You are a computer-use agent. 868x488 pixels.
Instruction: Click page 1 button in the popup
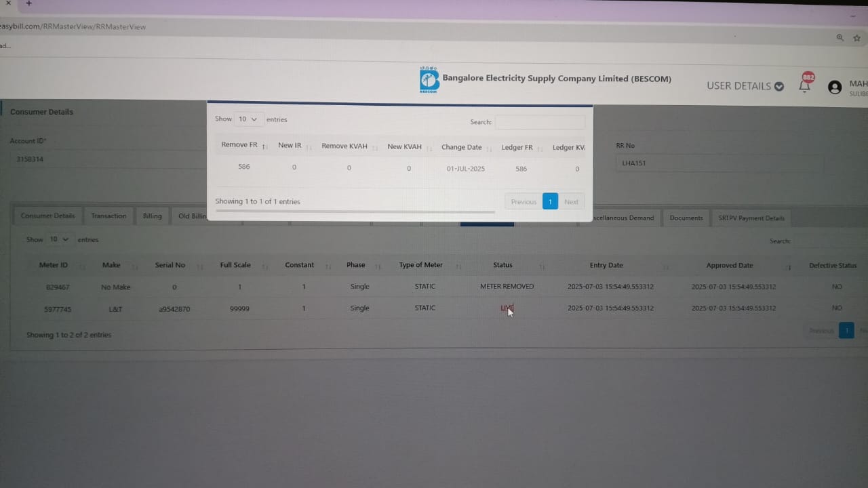pyautogui.click(x=550, y=201)
